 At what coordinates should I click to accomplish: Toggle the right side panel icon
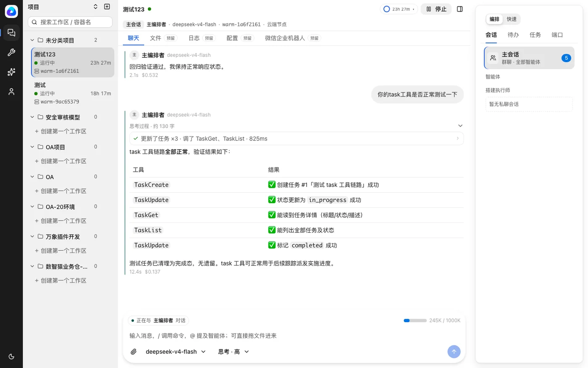(460, 9)
